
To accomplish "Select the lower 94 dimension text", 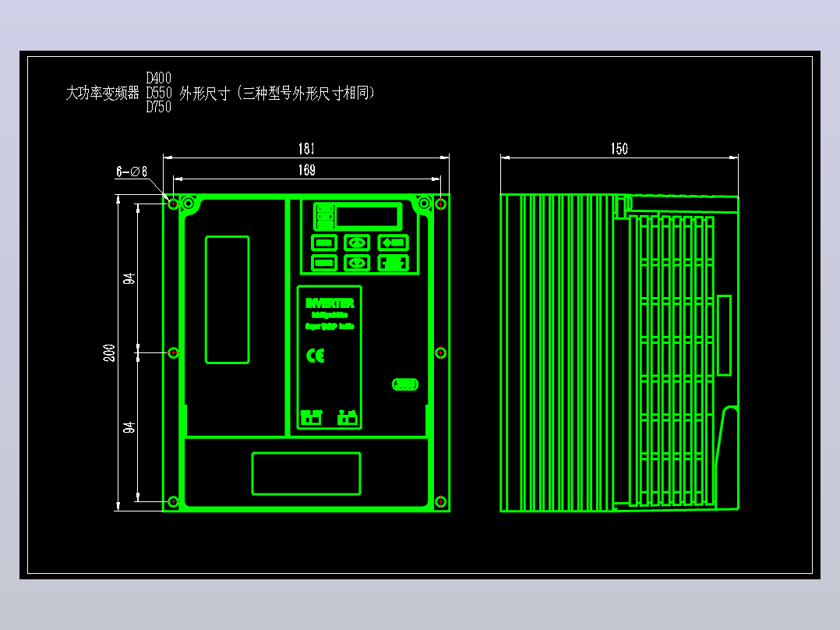I will click(129, 427).
